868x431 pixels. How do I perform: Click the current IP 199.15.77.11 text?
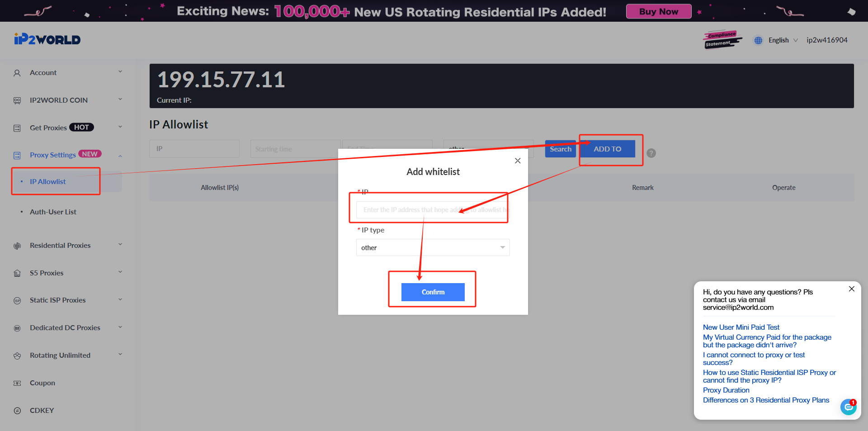[221, 80]
